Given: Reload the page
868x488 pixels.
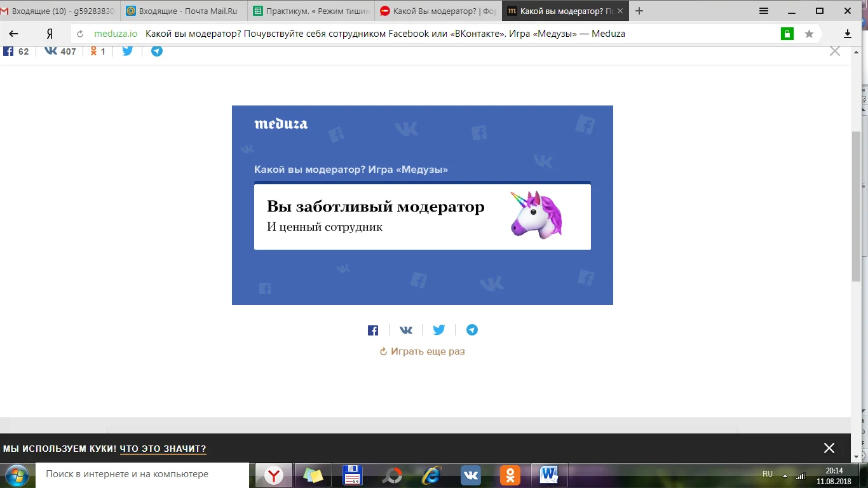Looking at the screenshot, I should 80,34.
